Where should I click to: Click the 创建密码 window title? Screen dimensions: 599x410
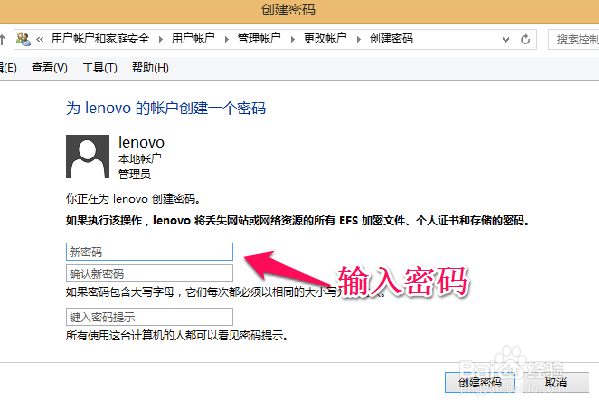pos(288,10)
